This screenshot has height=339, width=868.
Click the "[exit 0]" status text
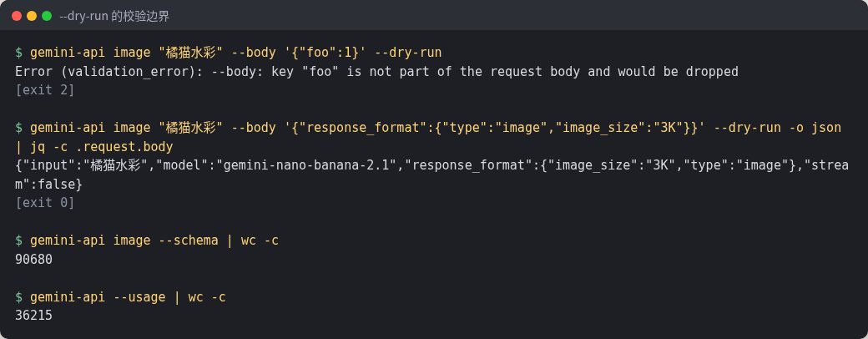point(45,203)
